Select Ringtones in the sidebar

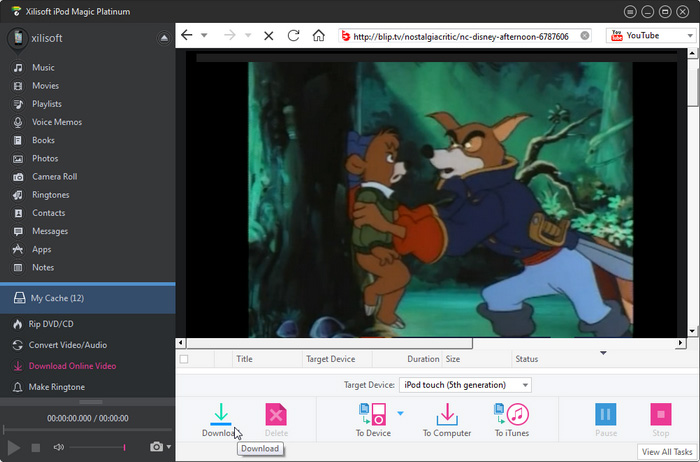tap(50, 195)
